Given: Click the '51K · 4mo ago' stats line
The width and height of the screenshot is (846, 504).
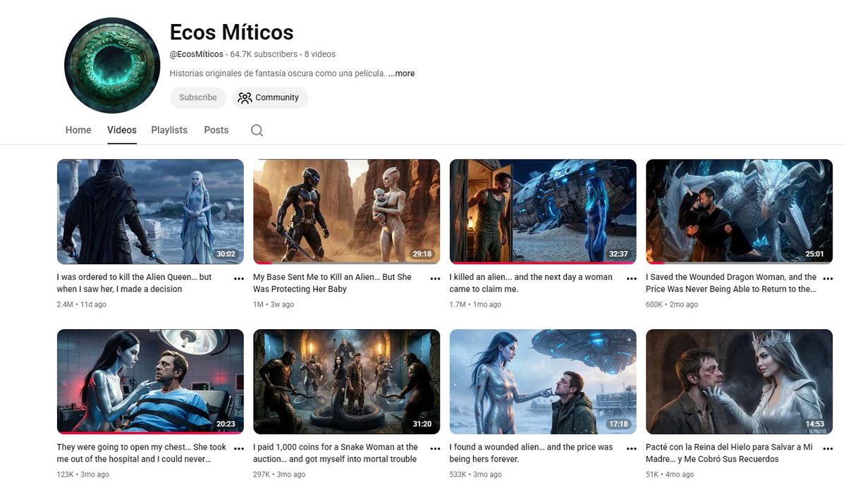Looking at the screenshot, I should (x=670, y=474).
